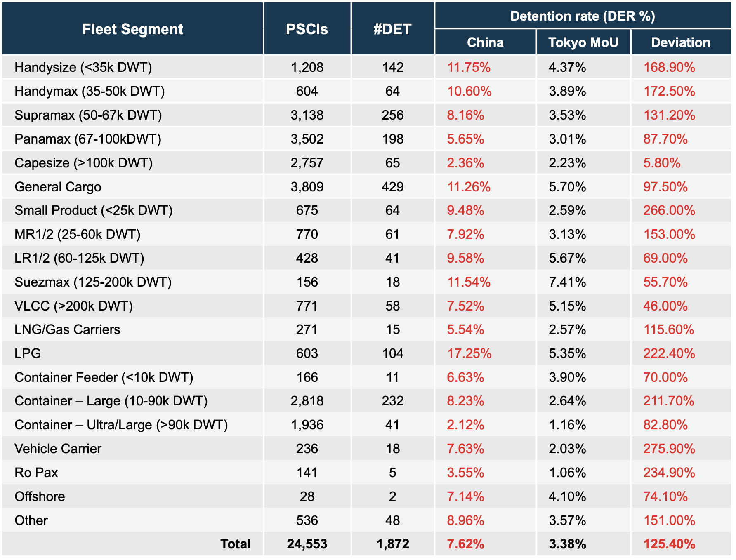Select the Deviation sub-column header
The height and width of the screenshot is (560, 736).
(x=680, y=42)
